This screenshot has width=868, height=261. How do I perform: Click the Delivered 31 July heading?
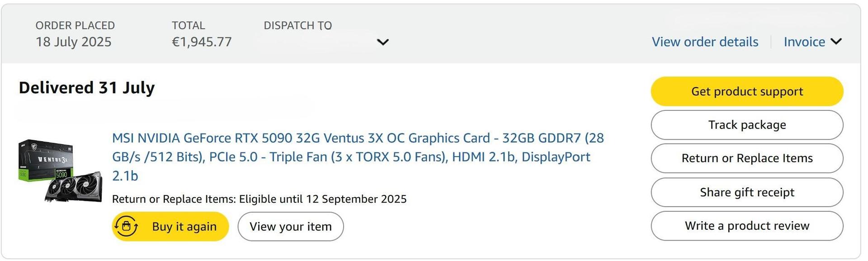pyautogui.click(x=87, y=87)
